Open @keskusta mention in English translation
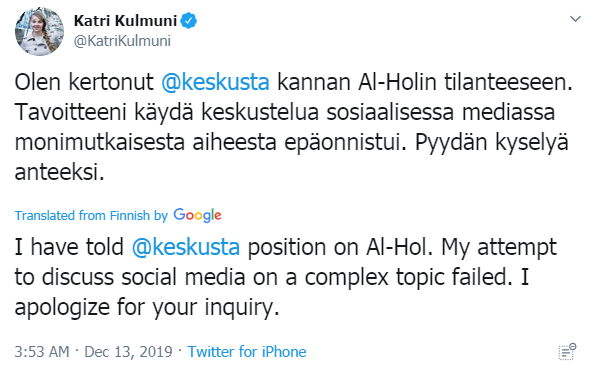Viewport: 595px width, 380px height. (x=186, y=247)
